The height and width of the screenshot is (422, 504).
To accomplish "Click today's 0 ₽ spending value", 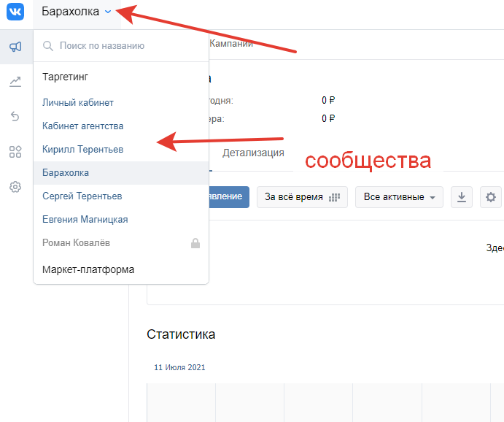I will pos(328,100).
